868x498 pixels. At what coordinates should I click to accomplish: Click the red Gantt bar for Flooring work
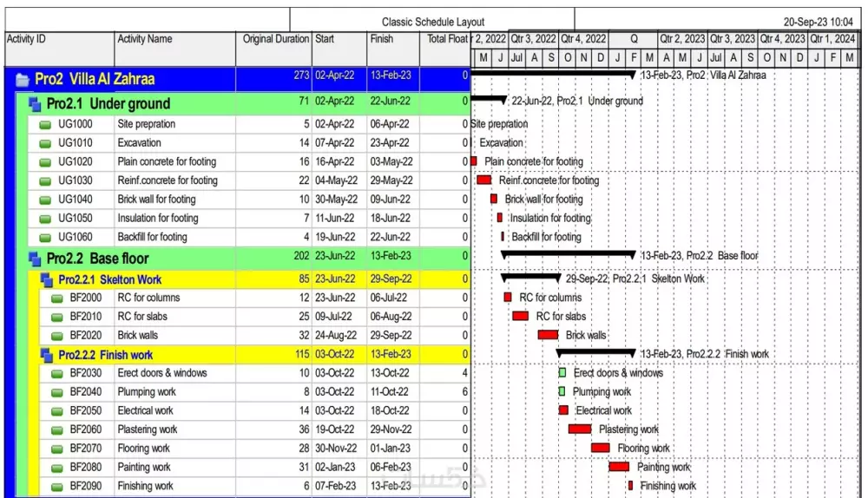(x=601, y=448)
